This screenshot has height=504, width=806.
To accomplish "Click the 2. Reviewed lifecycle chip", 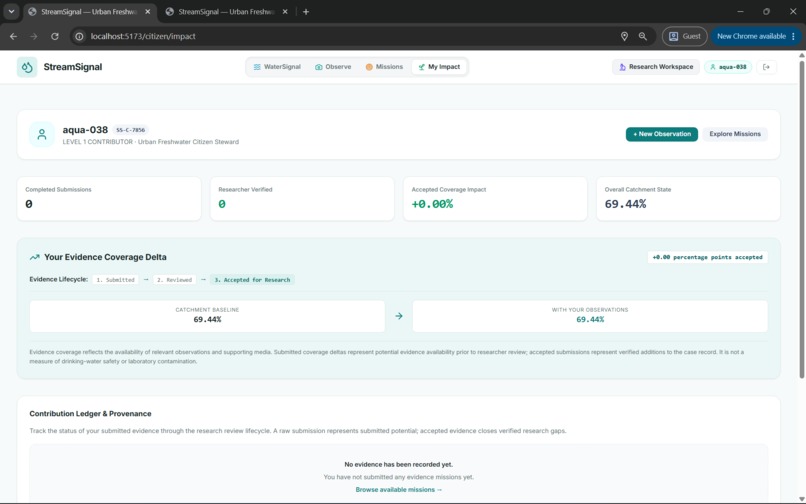I will 174,280.
